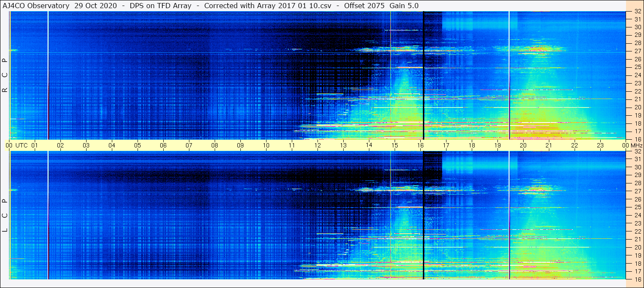This screenshot has height=288, width=644.
Task: Select the 03 hour mark on UTC axis
Action: click(86, 145)
